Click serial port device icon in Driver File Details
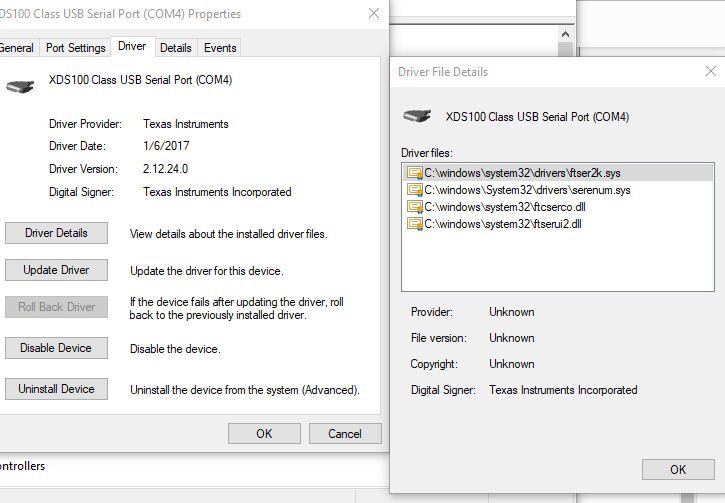This screenshot has width=725, height=503. tap(417, 116)
